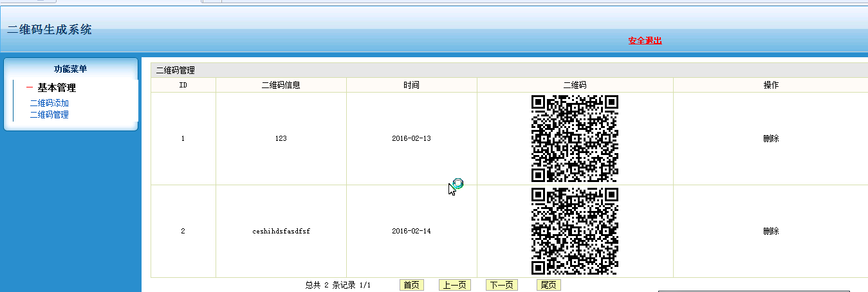Select the date 2016-02-13
Image resolution: width=868 pixels, height=292 pixels.
(x=412, y=138)
